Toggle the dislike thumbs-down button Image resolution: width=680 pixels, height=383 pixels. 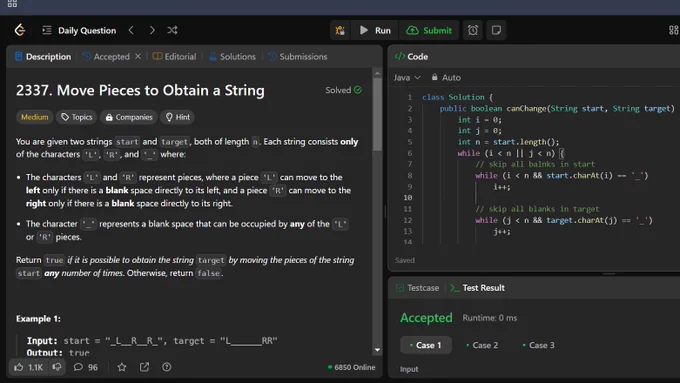(x=57, y=367)
